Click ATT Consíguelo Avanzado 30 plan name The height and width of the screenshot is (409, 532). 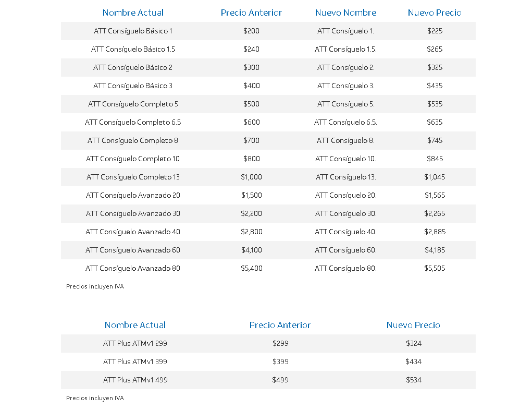point(133,213)
